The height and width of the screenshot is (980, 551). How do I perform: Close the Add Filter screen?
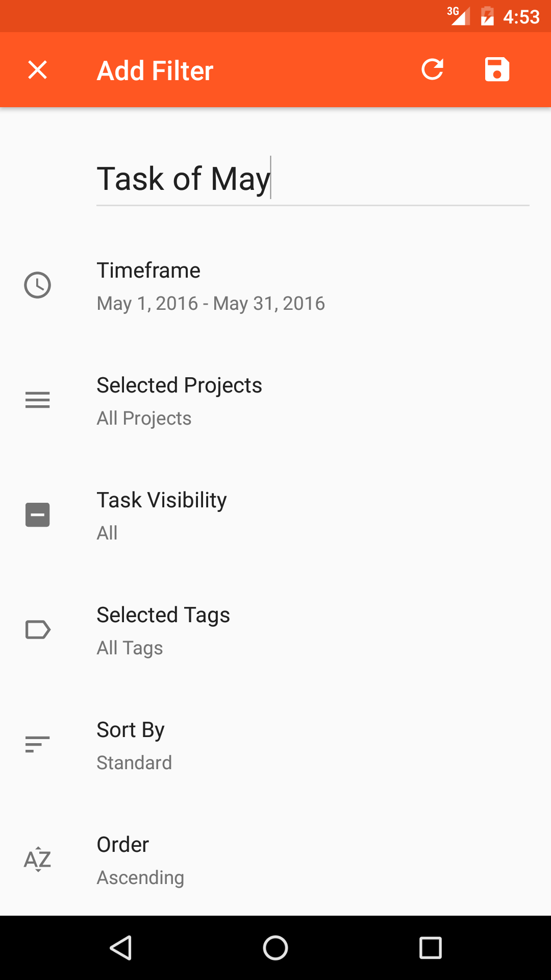37,70
